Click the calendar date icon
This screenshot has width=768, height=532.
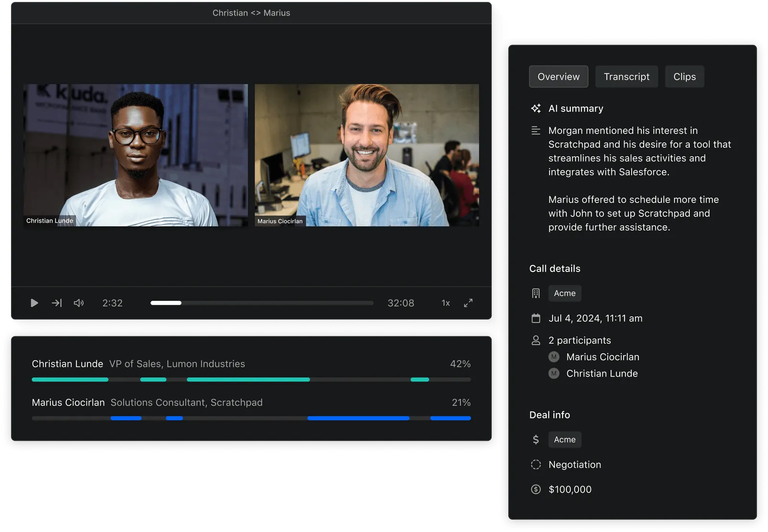536,319
